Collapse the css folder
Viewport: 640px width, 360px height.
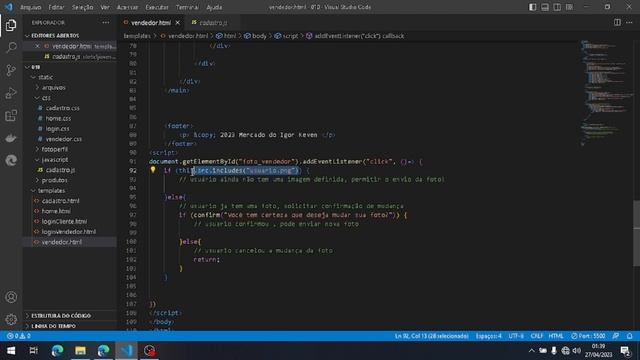(46, 98)
